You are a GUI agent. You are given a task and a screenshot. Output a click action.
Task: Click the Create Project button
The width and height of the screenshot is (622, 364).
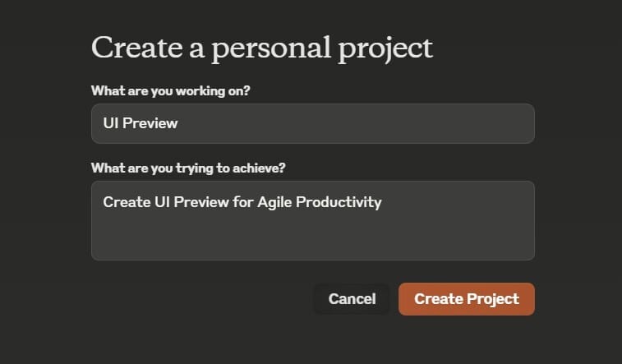click(466, 299)
